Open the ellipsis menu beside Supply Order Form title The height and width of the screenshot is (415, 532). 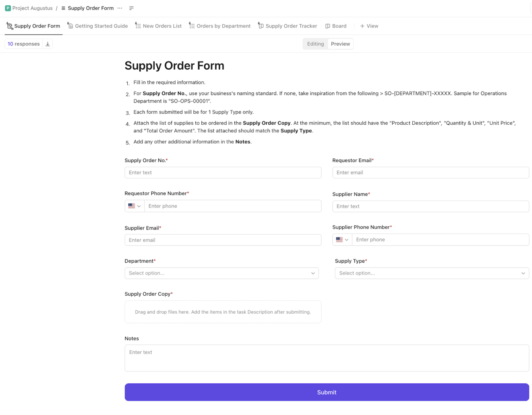pos(120,8)
